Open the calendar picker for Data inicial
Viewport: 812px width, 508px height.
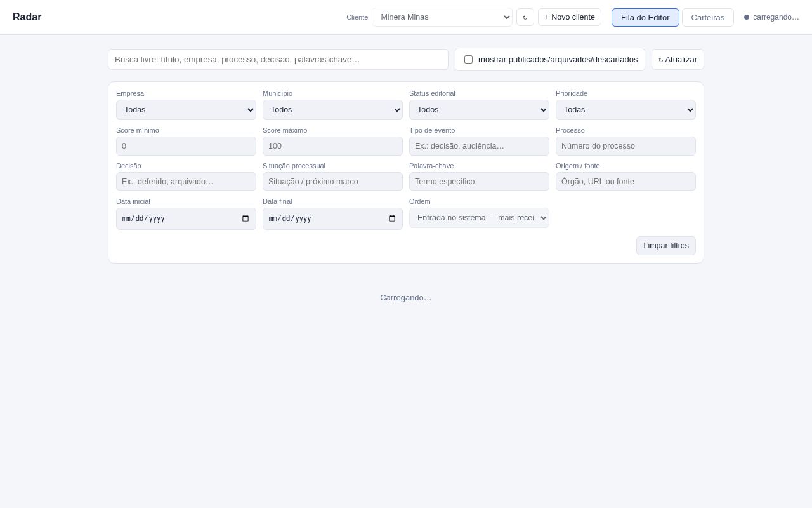(x=246, y=218)
